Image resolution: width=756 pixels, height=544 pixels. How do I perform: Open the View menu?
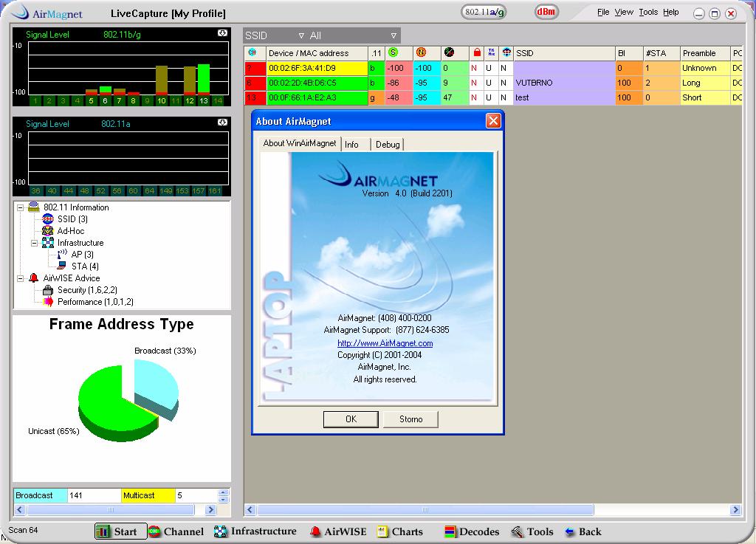click(x=624, y=12)
